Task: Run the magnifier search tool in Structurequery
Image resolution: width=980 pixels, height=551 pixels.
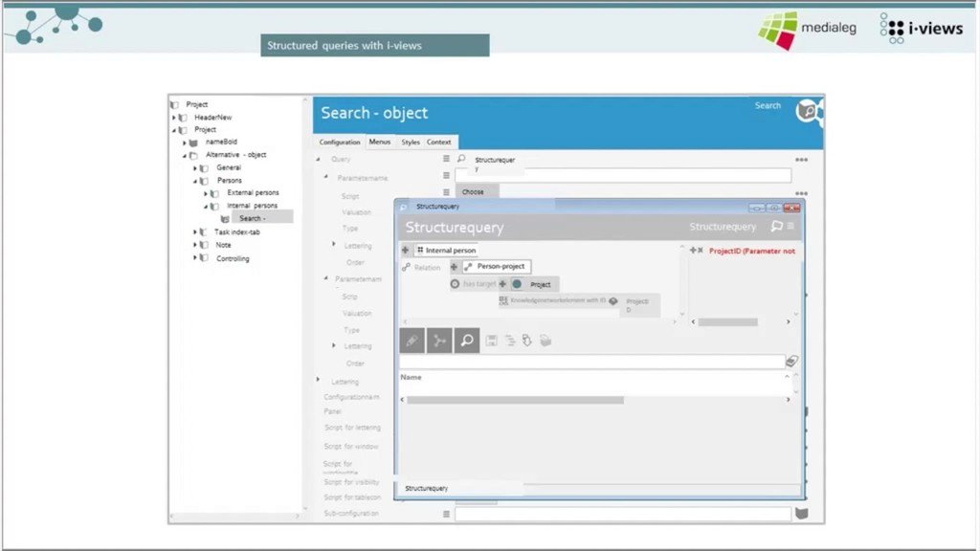Action: (x=467, y=341)
